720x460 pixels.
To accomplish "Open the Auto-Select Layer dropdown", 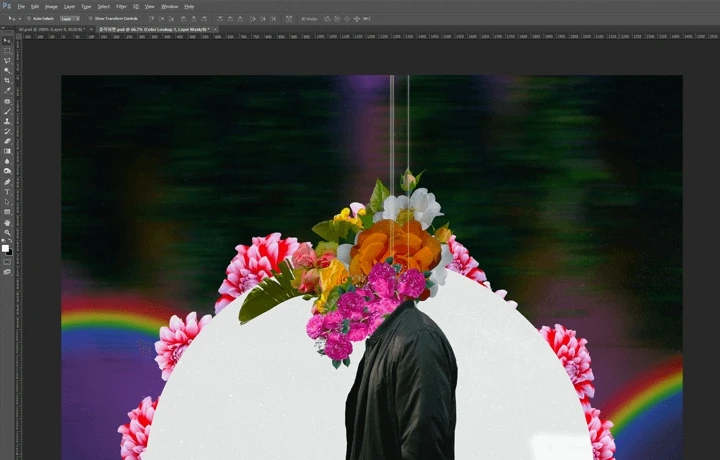I will click(x=70, y=19).
